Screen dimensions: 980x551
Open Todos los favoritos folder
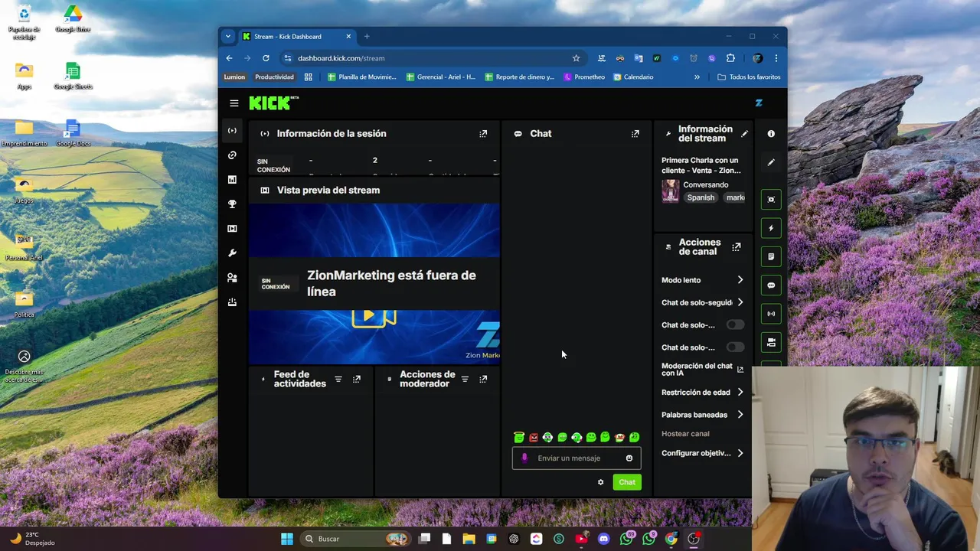click(749, 77)
